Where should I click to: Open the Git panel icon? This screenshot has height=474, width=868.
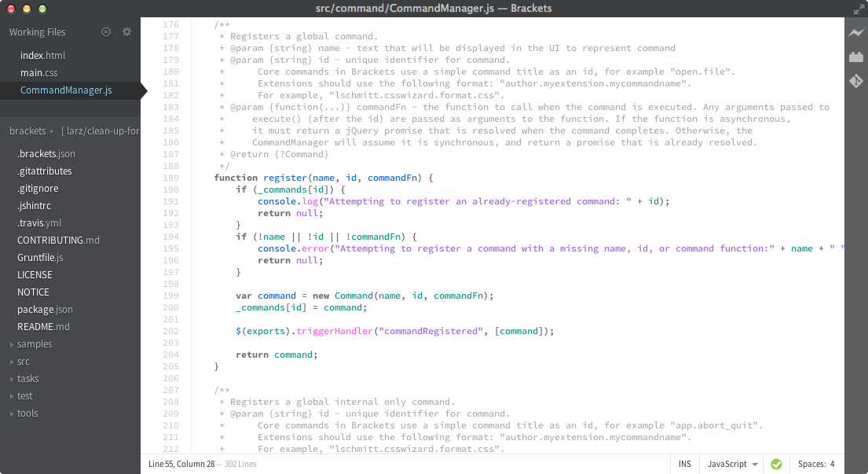point(855,81)
